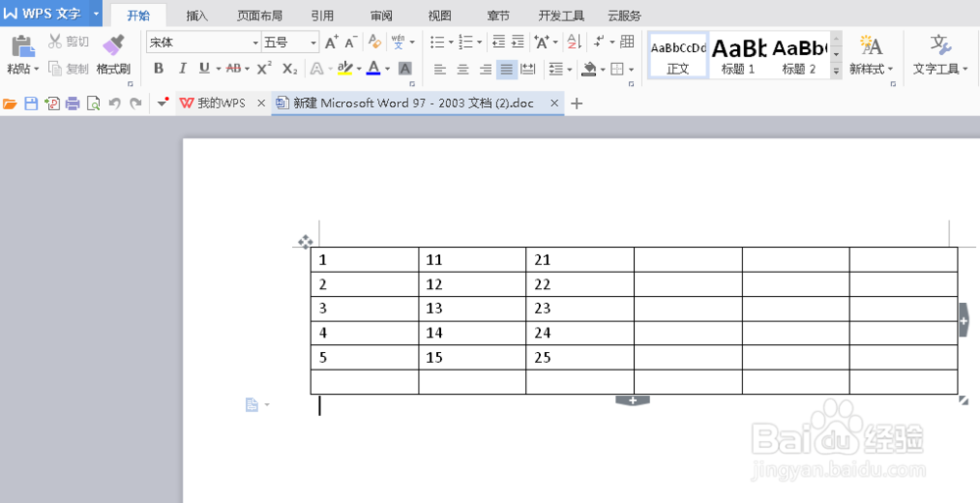The width and height of the screenshot is (980, 503).
Task: Click the Copy (复制) button
Action: 69,69
